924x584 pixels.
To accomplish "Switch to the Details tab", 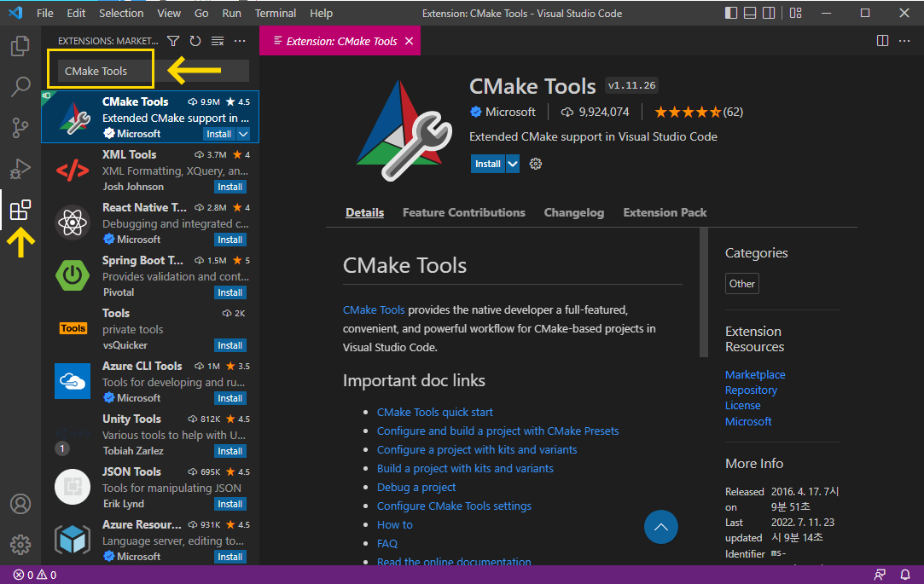I will coord(365,212).
